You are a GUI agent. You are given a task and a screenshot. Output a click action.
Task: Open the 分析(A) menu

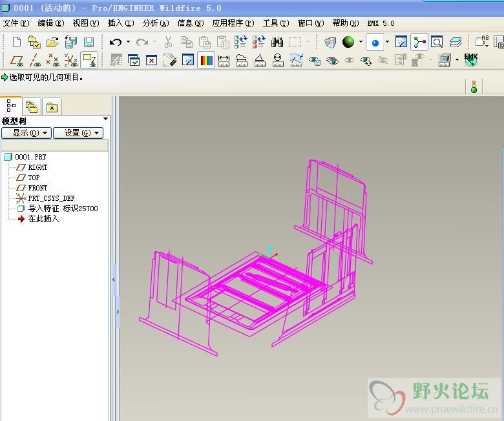[x=156, y=23]
